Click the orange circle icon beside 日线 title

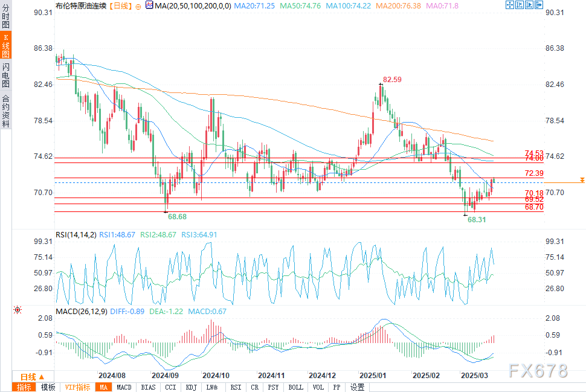[x=140, y=5]
